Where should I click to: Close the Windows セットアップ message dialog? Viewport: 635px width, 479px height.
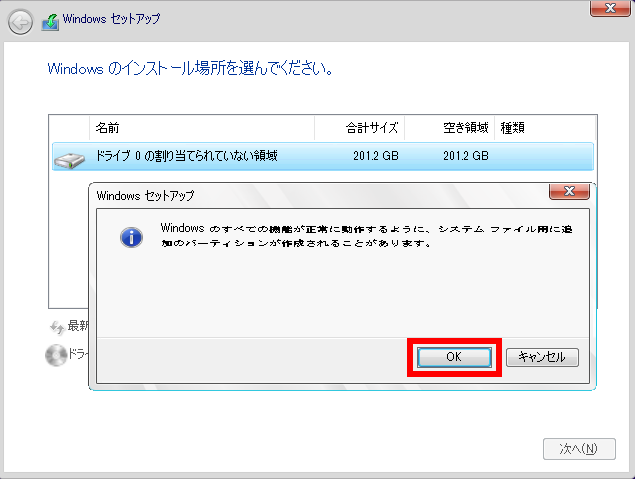tap(568, 192)
